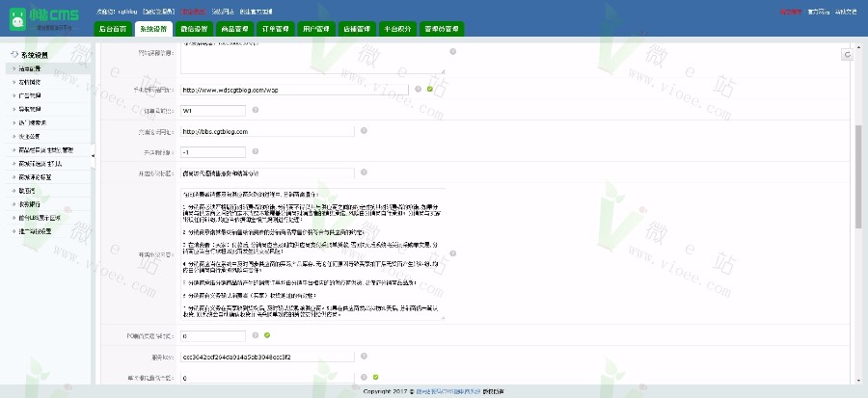The image size is (868, 398).
Task: Click green check icon beside the bottom-most 0 field
Action: click(x=375, y=377)
